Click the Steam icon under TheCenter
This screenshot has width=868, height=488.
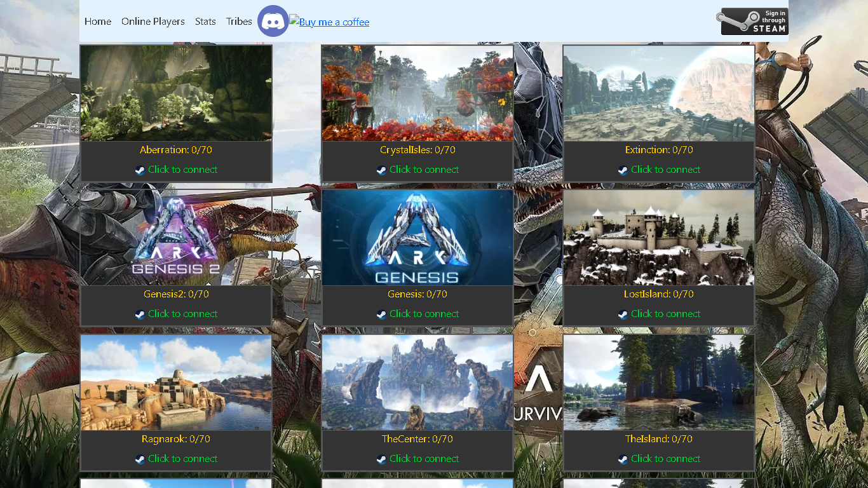[x=381, y=459]
